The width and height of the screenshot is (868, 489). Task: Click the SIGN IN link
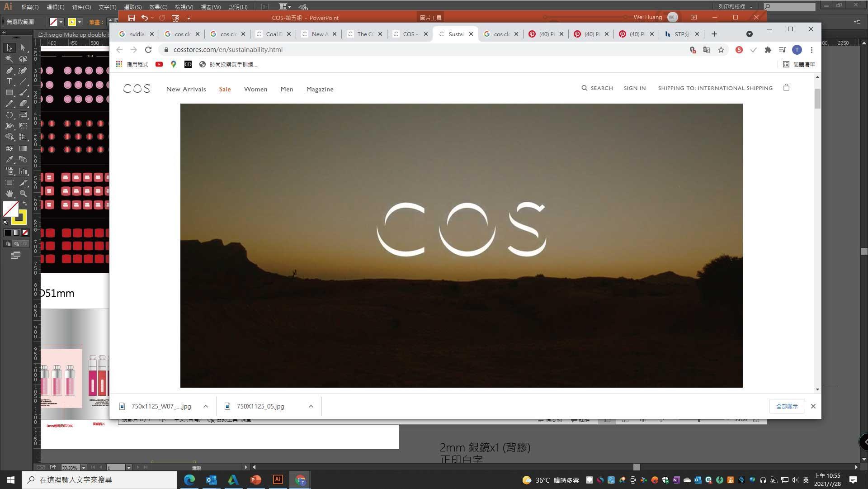634,88
